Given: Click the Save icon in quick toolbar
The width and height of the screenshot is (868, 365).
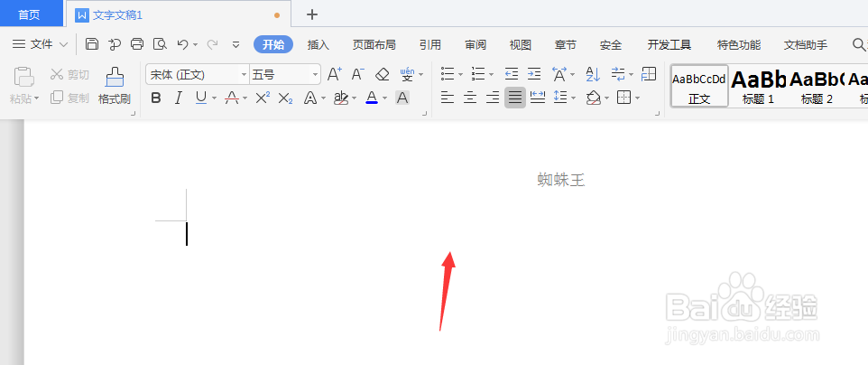Looking at the screenshot, I should [92, 44].
